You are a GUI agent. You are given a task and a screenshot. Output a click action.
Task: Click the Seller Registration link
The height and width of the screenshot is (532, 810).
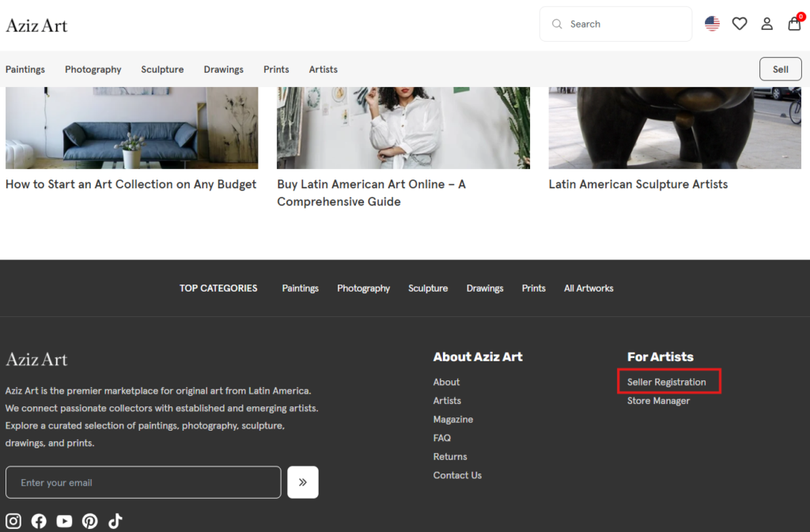click(666, 382)
